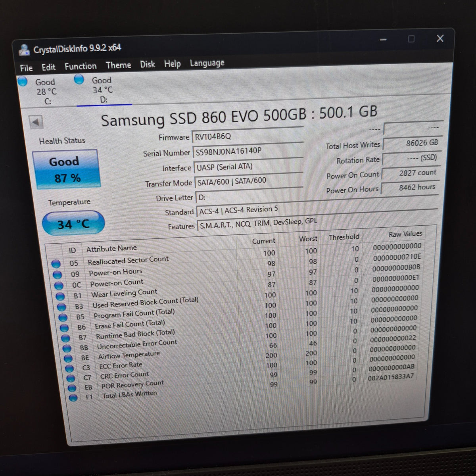This screenshot has width=476, height=476.
Task: Click the Worst column header
Action: [308, 239]
